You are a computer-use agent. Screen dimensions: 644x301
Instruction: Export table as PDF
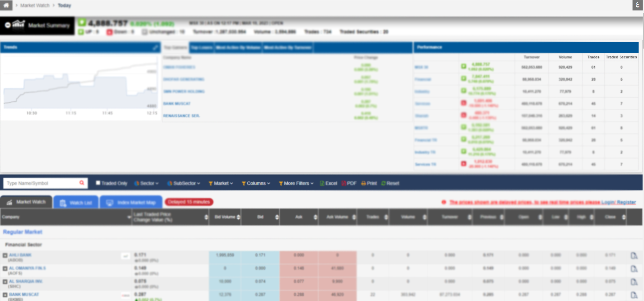click(x=349, y=183)
